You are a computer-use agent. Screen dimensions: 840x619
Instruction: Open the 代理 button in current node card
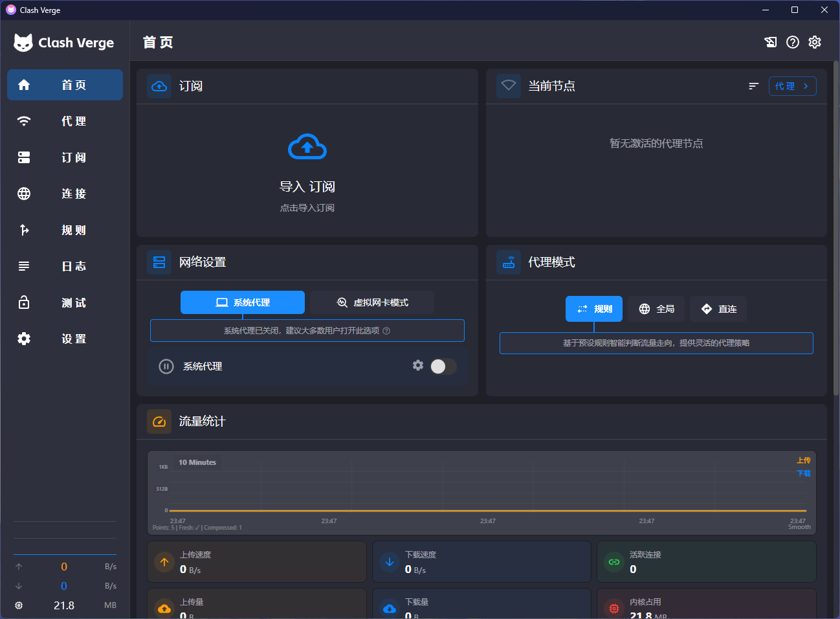pos(793,86)
